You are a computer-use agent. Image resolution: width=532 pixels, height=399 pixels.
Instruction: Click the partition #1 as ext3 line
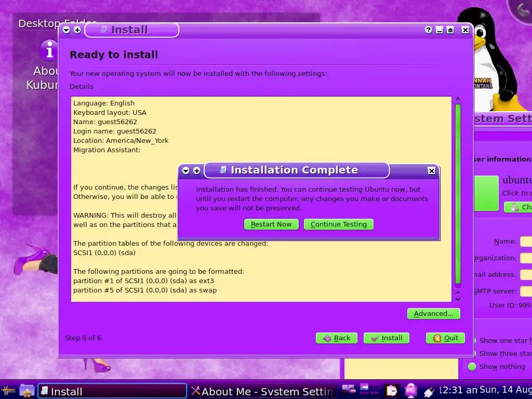pyautogui.click(x=143, y=281)
